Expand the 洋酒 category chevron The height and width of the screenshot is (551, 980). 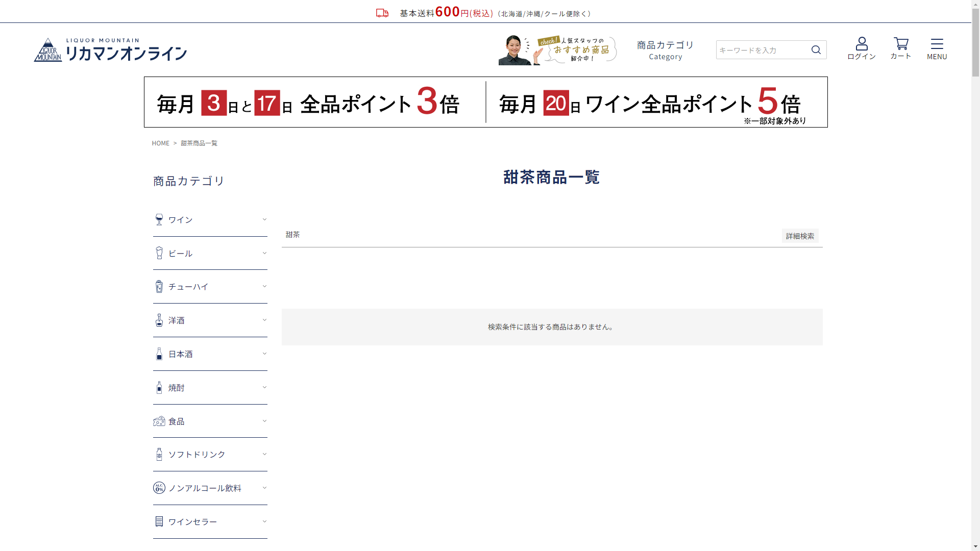[264, 320]
